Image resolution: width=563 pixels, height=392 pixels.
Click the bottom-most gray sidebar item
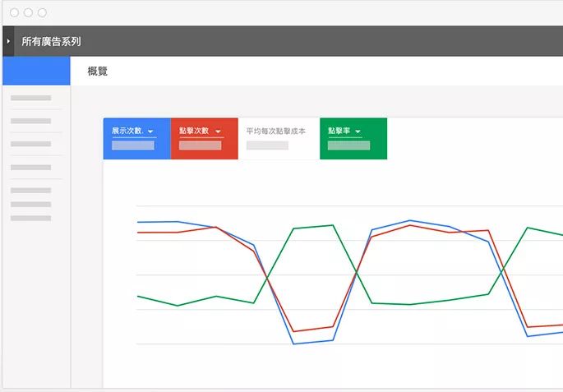(x=31, y=218)
